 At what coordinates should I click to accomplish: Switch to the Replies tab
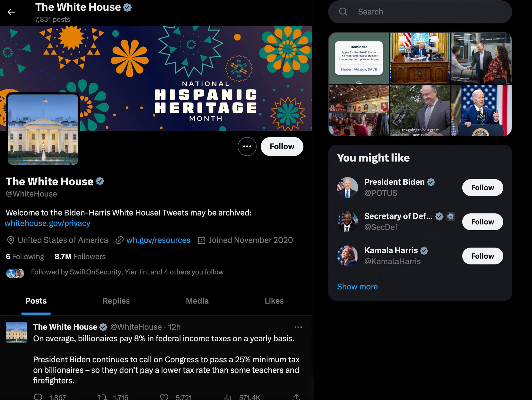pyautogui.click(x=116, y=300)
